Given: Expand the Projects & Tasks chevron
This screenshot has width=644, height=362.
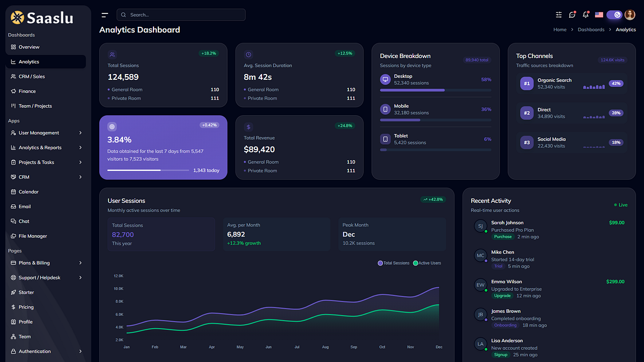Looking at the screenshot, I should click(x=80, y=162).
